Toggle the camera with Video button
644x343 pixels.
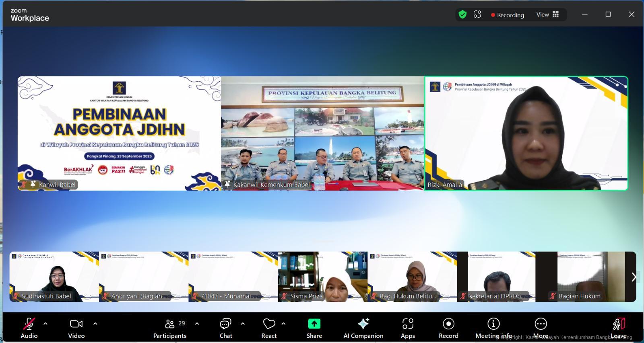tap(76, 328)
